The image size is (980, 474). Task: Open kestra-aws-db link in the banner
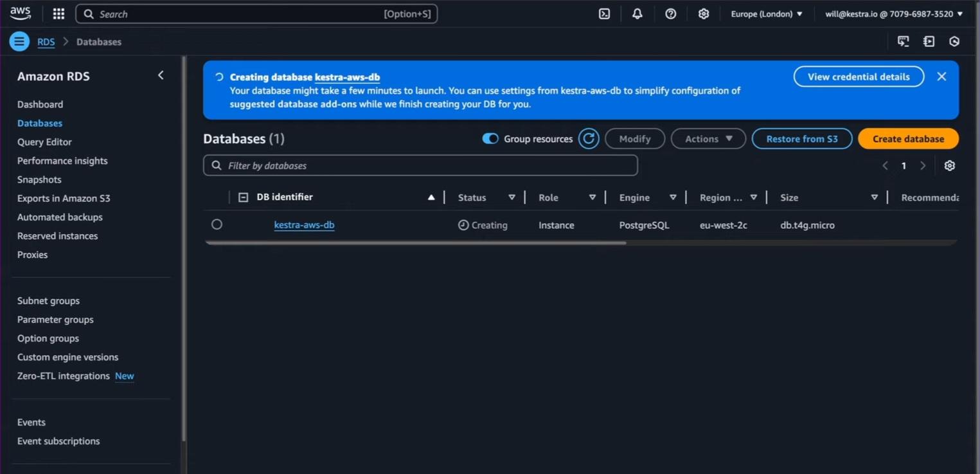(x=347, y=77)
